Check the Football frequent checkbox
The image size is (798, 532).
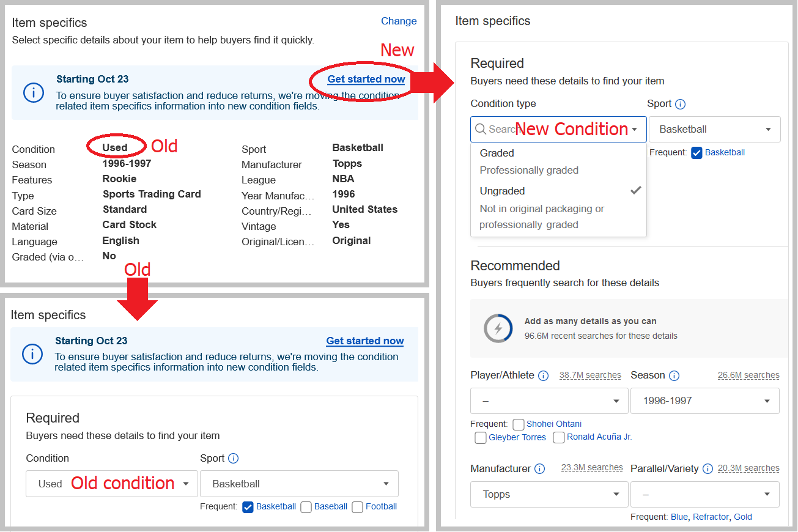point(358,507)
